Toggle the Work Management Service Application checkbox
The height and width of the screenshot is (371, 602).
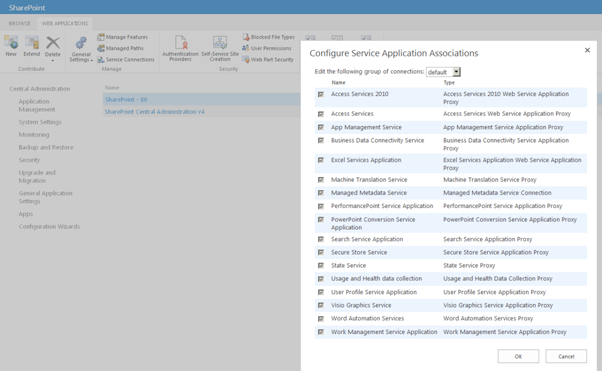tap(321, 332)
